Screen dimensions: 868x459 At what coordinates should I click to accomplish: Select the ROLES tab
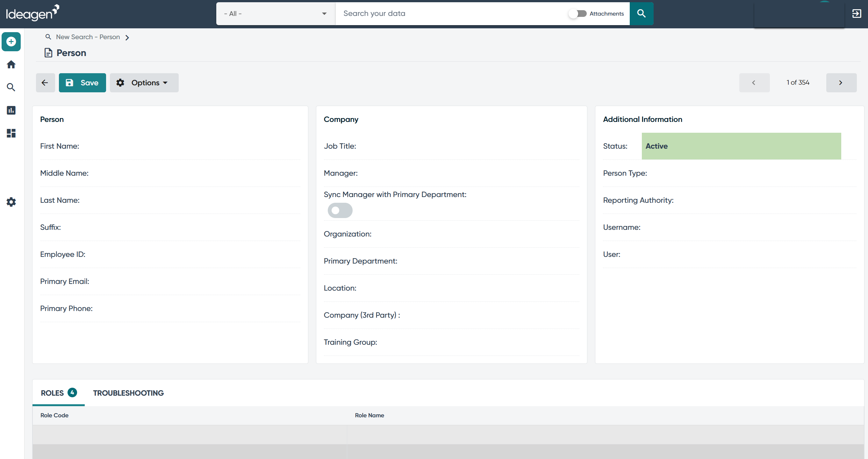59,393
